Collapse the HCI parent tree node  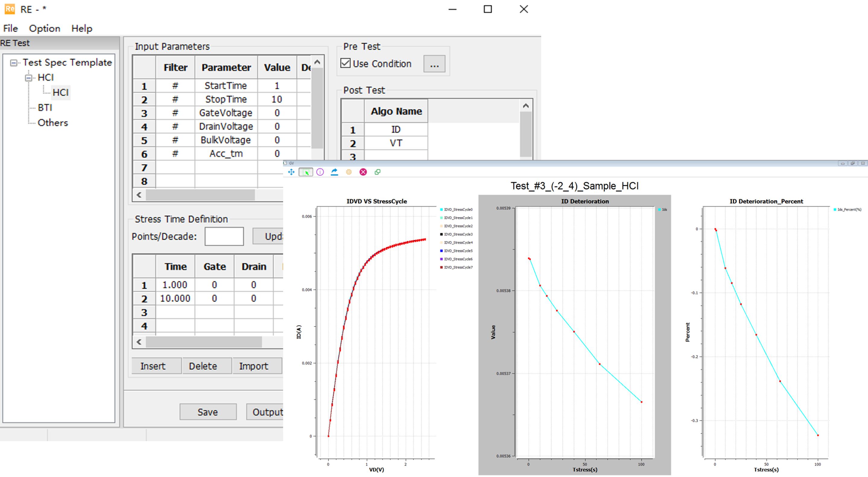point(29,78)
